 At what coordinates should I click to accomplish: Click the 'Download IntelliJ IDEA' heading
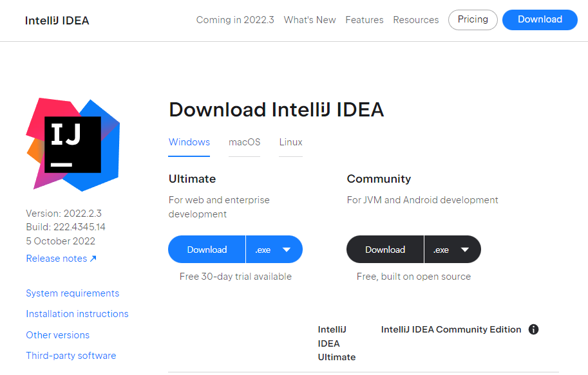pos(276,110)
